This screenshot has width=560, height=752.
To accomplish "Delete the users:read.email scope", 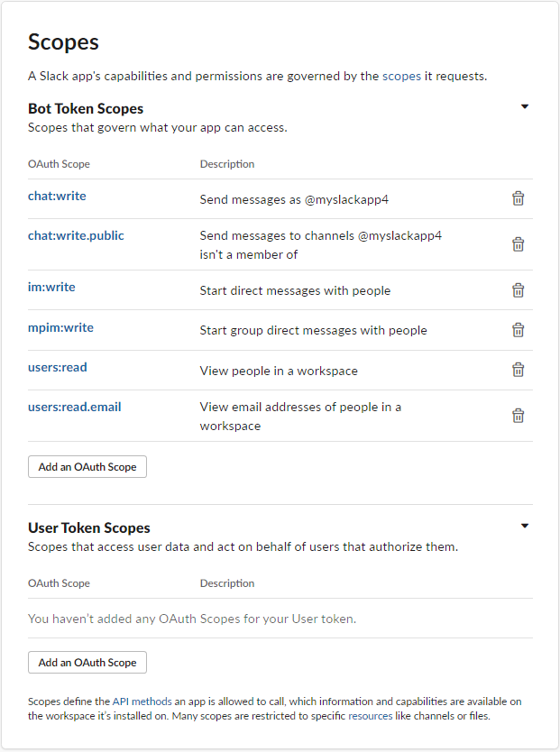I will (519, 416).
